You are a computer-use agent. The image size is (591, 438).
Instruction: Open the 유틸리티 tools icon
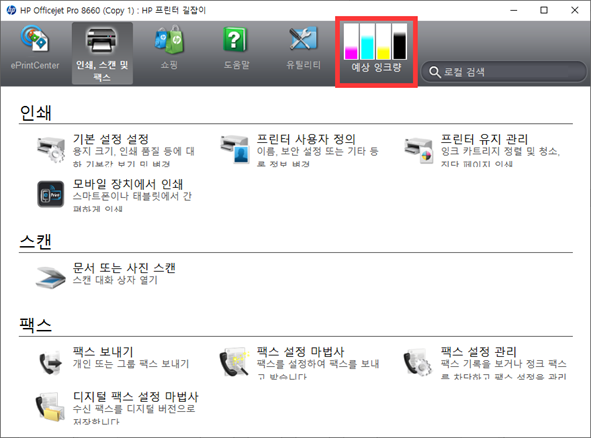pyautogui.click(x=303, y=38)
